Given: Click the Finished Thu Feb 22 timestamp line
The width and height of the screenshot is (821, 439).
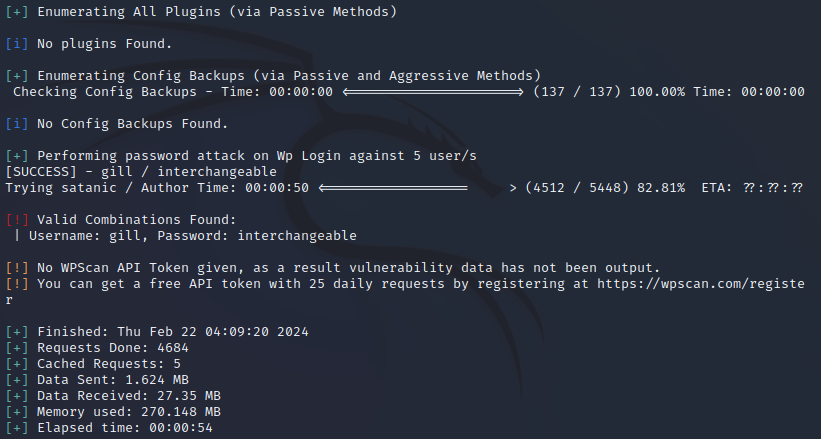Looking at the screenshot, I should [164, 332].
